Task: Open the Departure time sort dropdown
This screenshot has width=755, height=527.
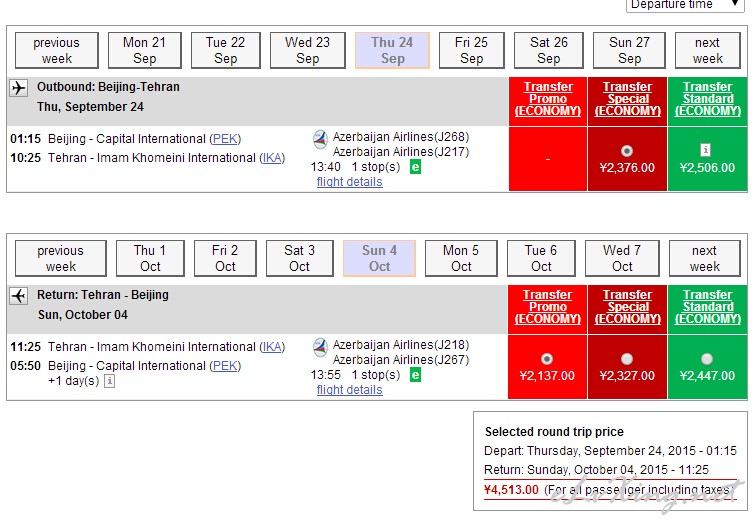Action: (x=685, y=5)
